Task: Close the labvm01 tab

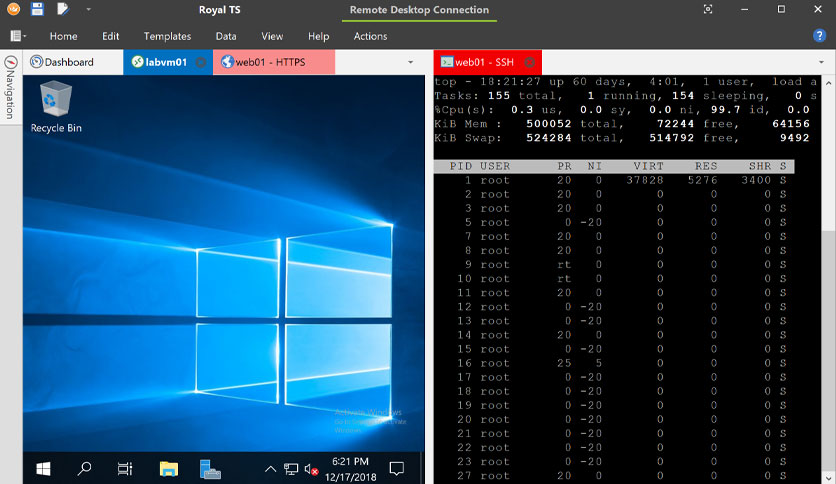Action: pos(201,62)
